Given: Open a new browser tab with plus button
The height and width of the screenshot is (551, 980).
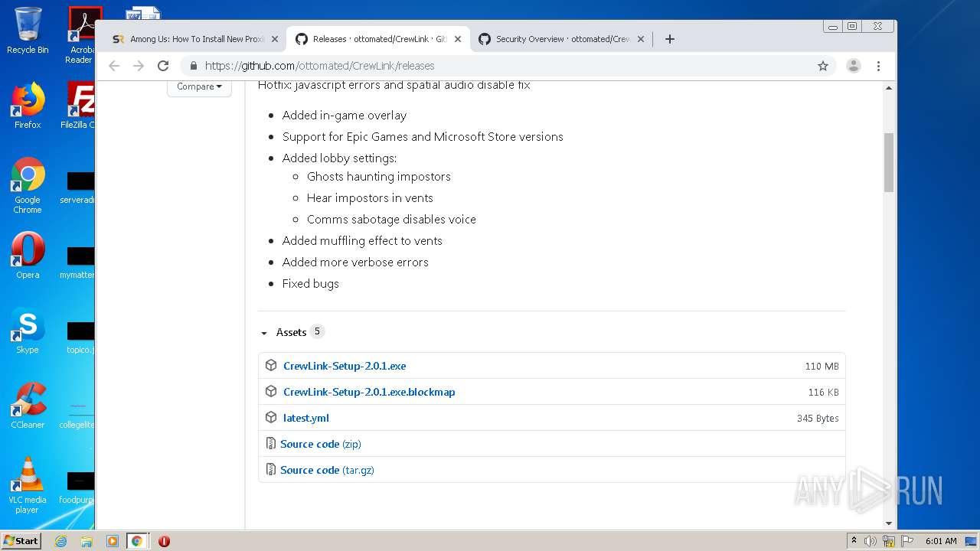Looking at the screenshot, I should pos(670,39).
